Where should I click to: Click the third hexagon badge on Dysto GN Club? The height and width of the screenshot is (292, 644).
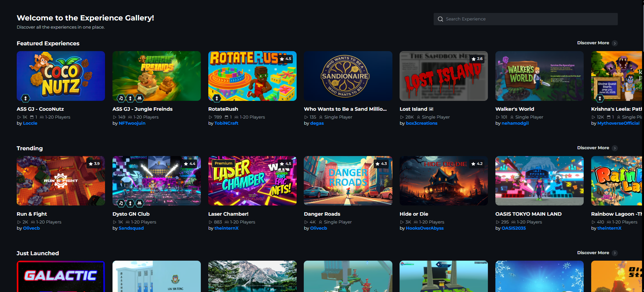tap(140, 203)
